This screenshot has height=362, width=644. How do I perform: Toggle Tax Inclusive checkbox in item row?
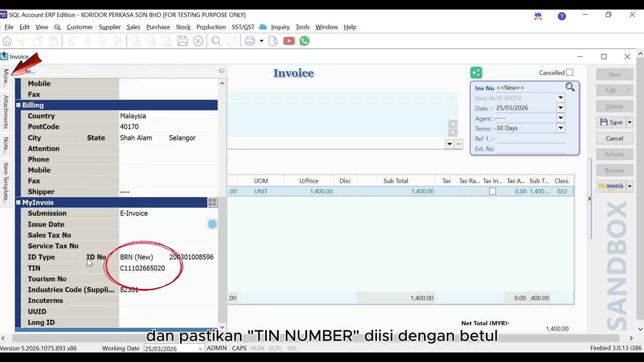pyautogui.click(x=493, y=192)
